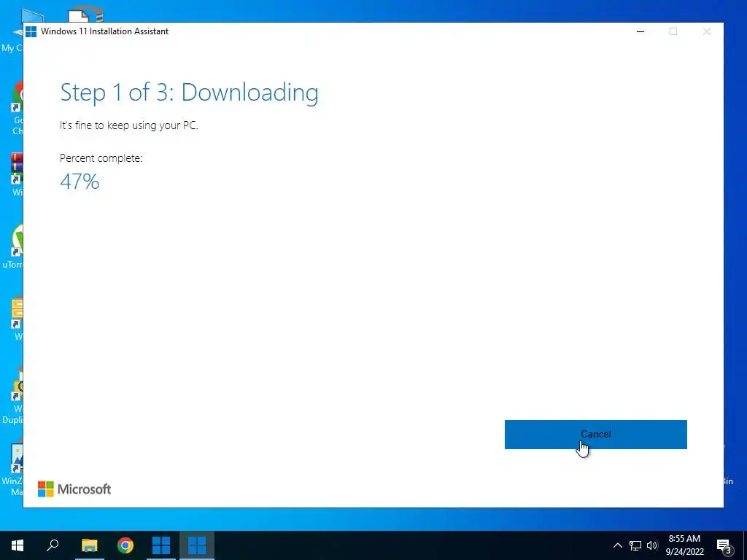747x560 pixels.
Task: Launch Google Chrome from the taskbar
Action: (x=125, y=545)
